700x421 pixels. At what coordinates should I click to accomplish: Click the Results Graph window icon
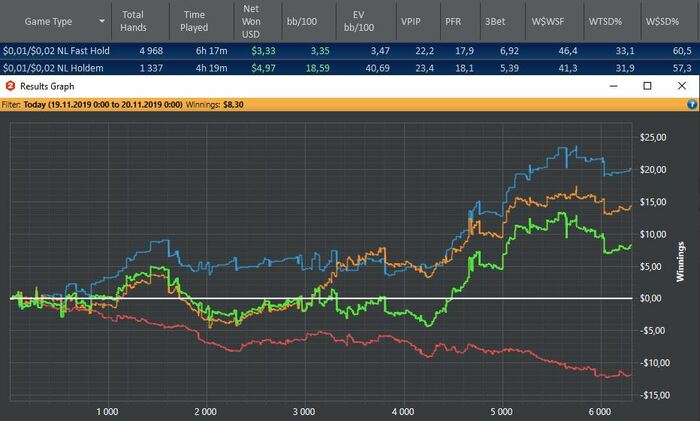(10, 86)
